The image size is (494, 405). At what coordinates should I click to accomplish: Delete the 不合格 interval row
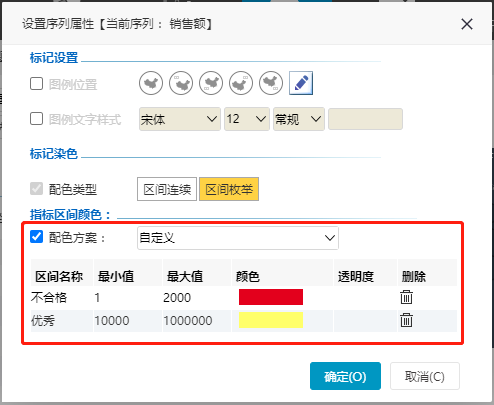[406, 297]
